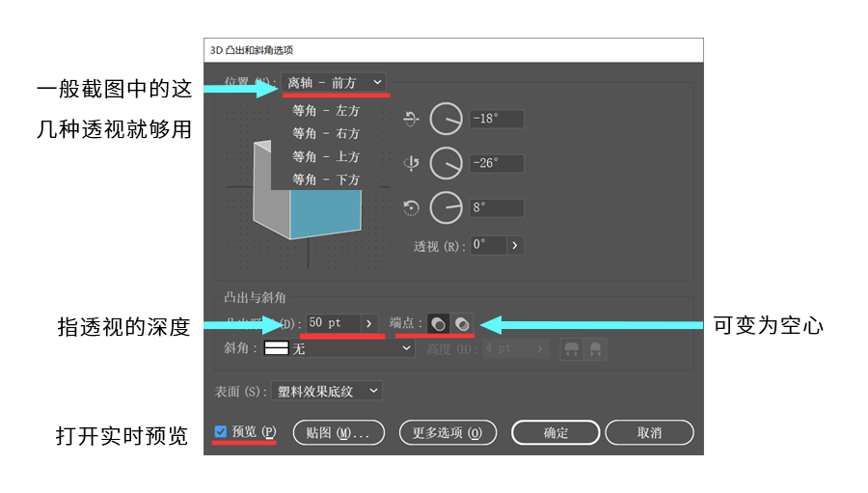This screenshot has height=493, width=868.
Task: Confirm with the 确定 button
Action: 556,432
